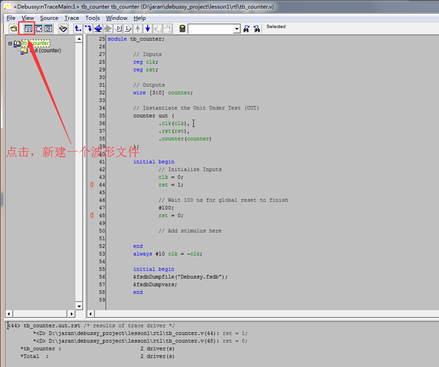Click '.counter(counter)' port connection
Screen dimensions: 439x367
pyautogui.click(x=185, y=139)
